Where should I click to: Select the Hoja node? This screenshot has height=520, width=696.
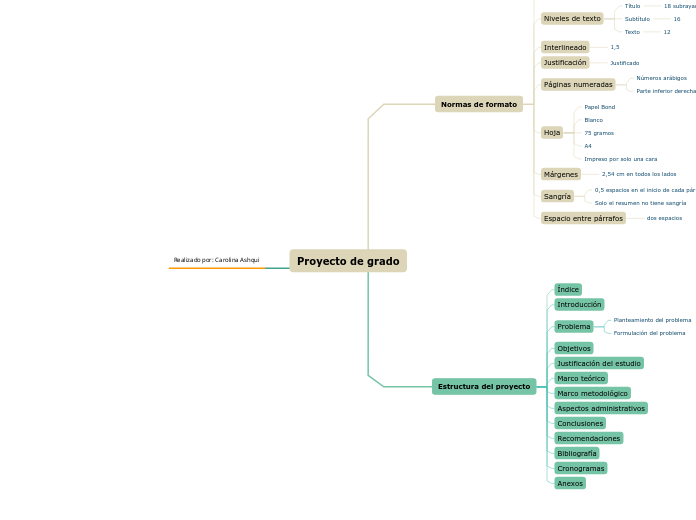click(552, 132)
